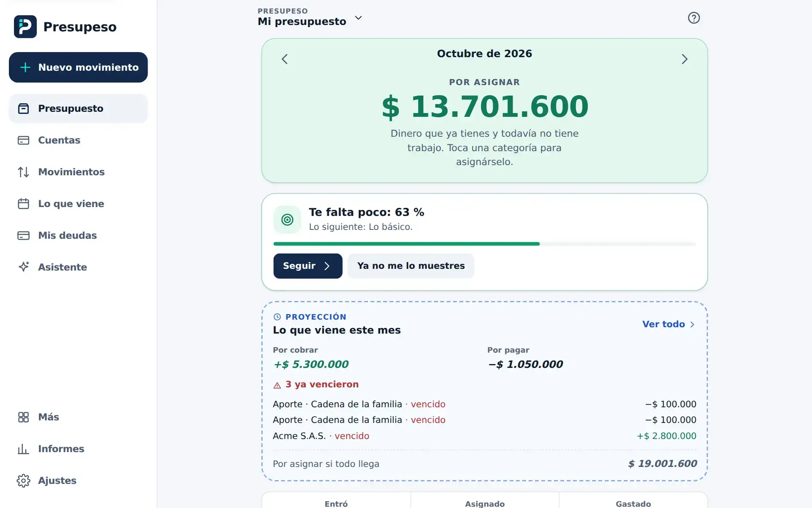Click the Seguir button
This screenshot has width=812, height=508.
(x=308, y=266)
